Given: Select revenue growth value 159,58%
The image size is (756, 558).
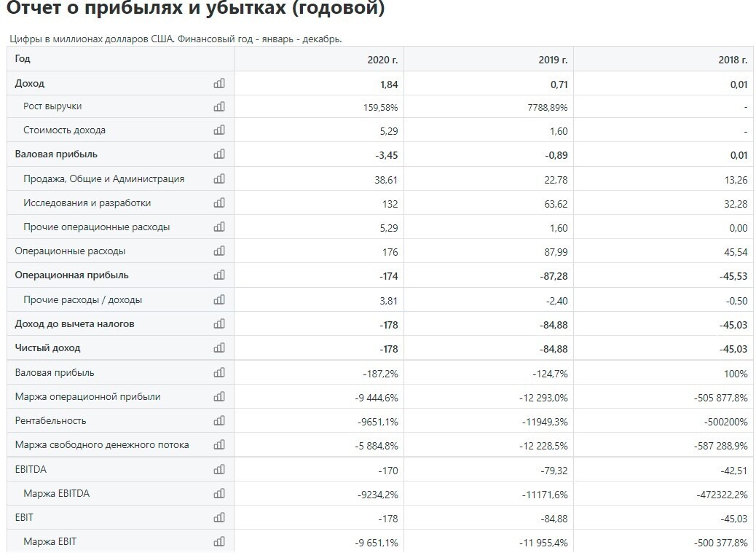Looking at the screenshot, I should pyautogui.click(x=380, y=108).
